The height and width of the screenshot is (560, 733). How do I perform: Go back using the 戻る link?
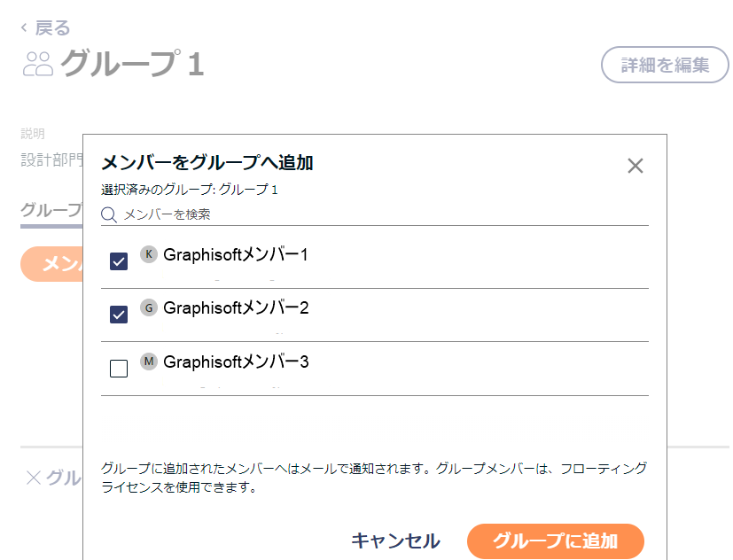click(x=52, y=28)
